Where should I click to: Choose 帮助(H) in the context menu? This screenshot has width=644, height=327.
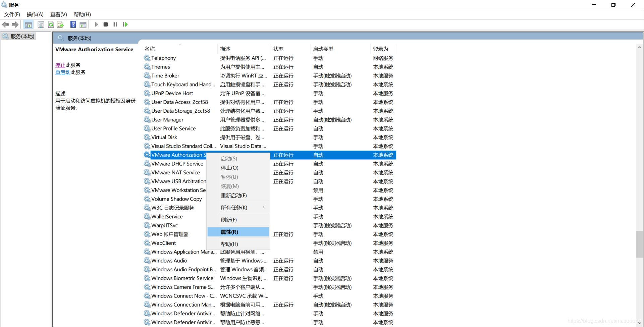tap(238, 244)
